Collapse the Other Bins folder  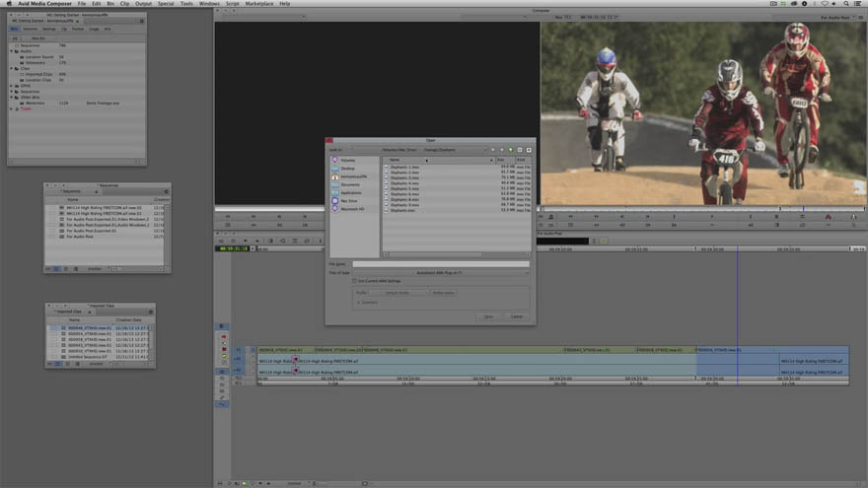click(x=12, y=98)
